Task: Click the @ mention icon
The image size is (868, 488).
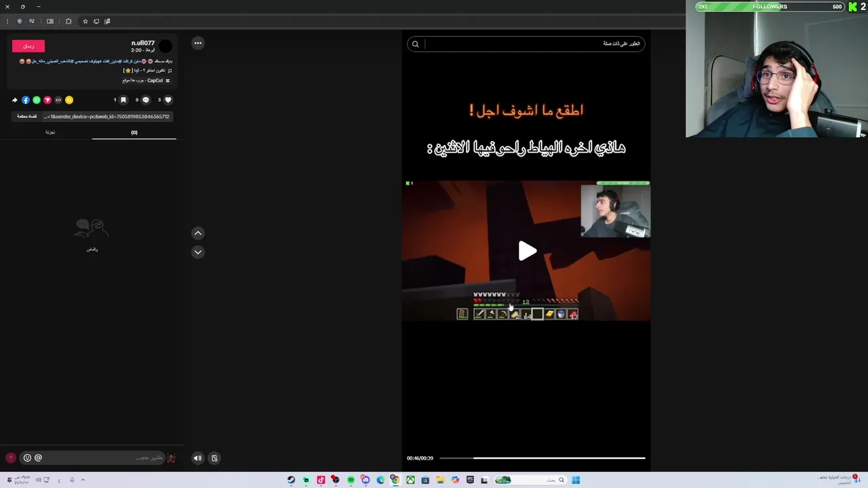Action: pos(38,457)
